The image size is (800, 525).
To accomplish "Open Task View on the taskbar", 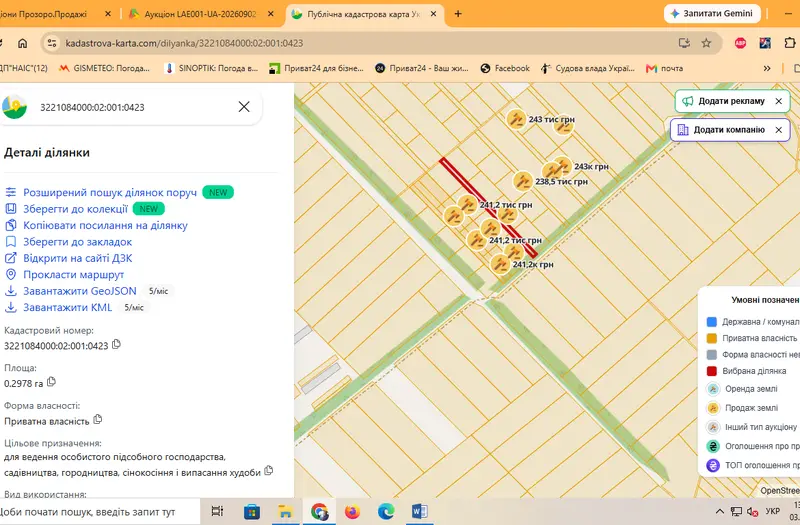I will 217,511.
